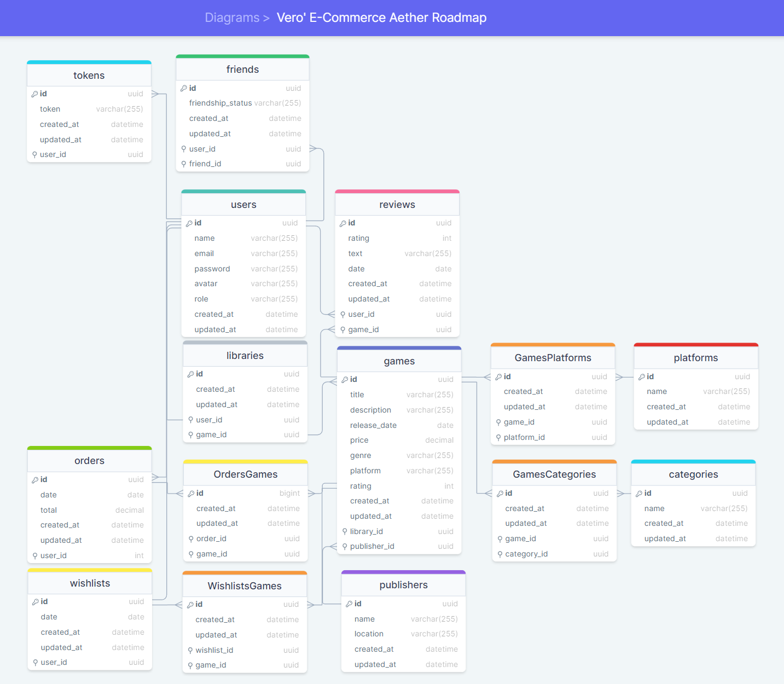Click the foreign key icon on libraries user_id
Screen dimensions: 784x684
[190, 419]
